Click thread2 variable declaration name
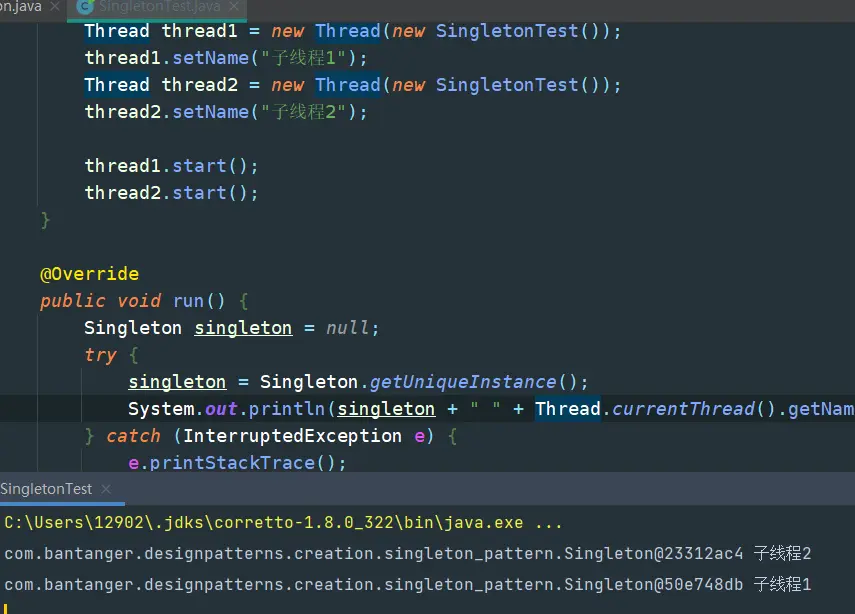Screen dimensions: 855x614 coord(200,85)
